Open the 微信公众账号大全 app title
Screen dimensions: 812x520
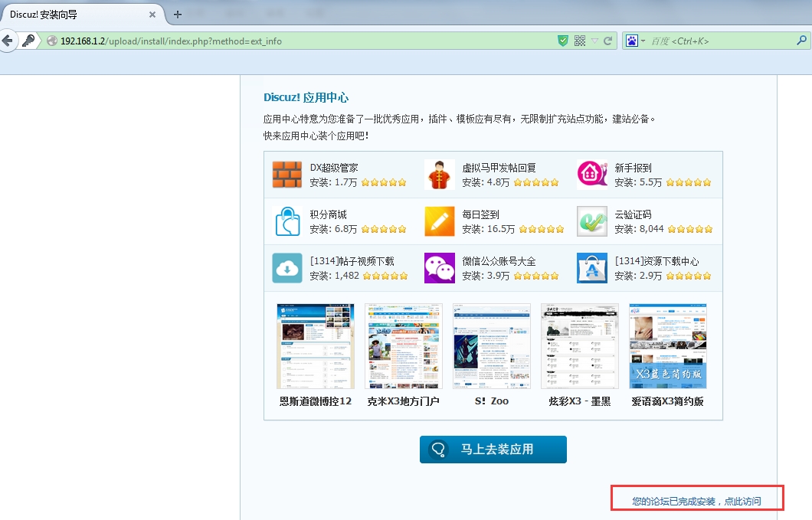pos(499,261)
